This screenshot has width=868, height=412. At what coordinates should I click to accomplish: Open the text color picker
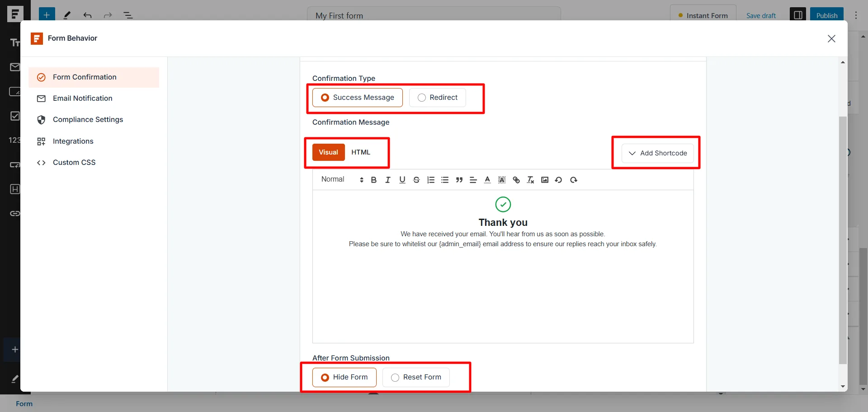(487, 180)
